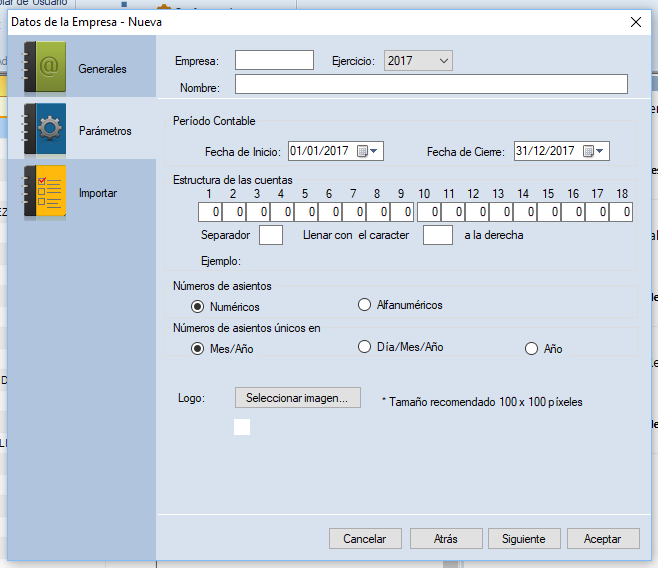
Task: Go to the Importar tab label
Action: [98, 193]
